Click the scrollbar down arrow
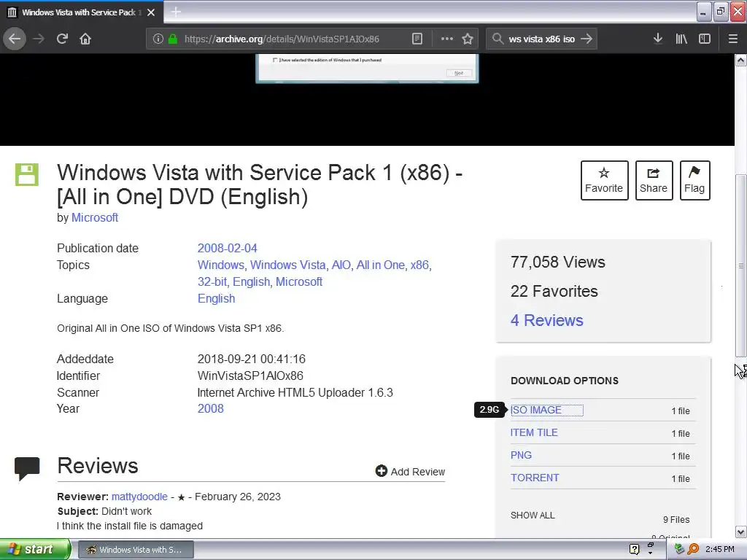Screen dimensions: 747x560 point(741,532)
